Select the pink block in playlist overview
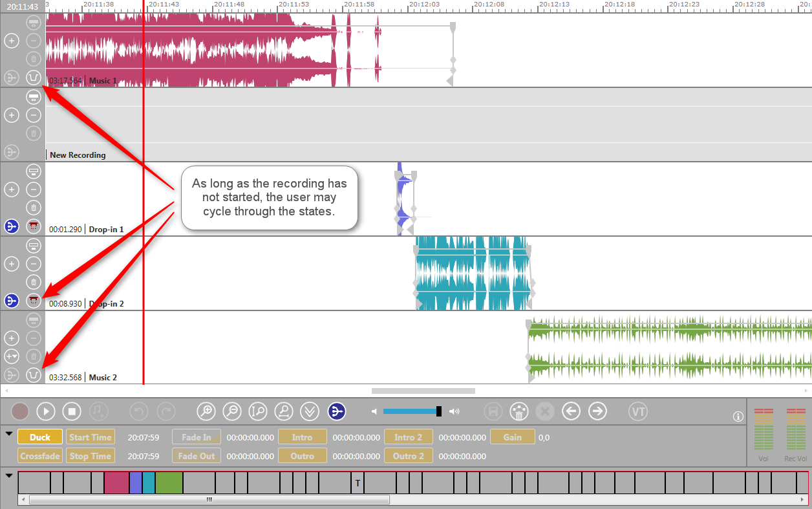This screenshot has height=509, width=812. tap(116, 483)
